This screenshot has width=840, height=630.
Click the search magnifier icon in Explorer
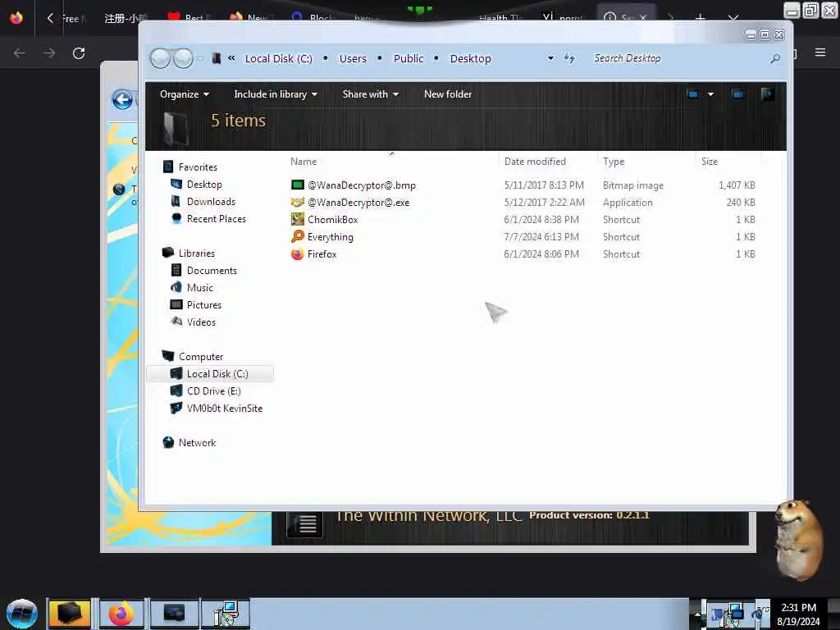(x=774, y=58)
